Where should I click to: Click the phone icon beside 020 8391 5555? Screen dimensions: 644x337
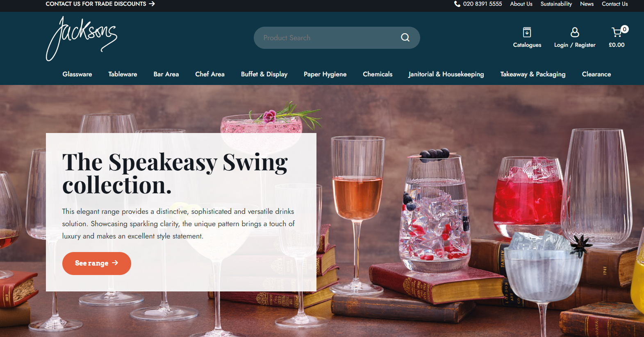[x=457, y=4]
